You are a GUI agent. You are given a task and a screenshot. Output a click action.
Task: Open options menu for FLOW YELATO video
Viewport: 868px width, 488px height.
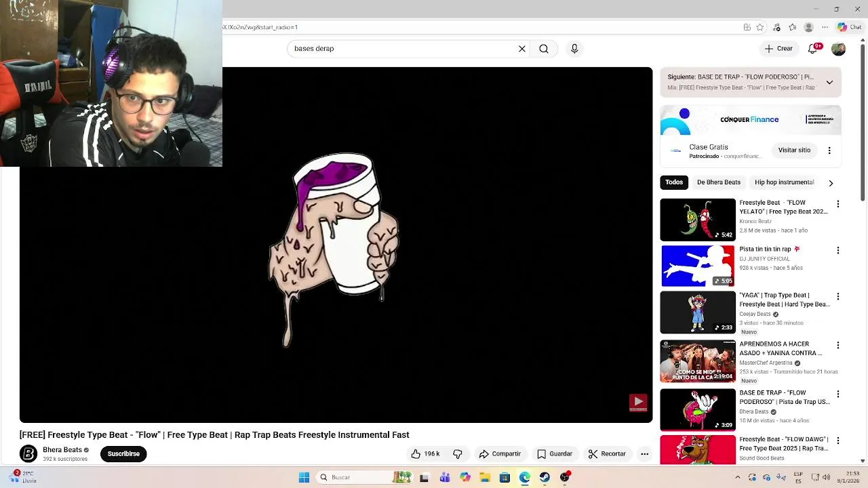coord(838,204)
